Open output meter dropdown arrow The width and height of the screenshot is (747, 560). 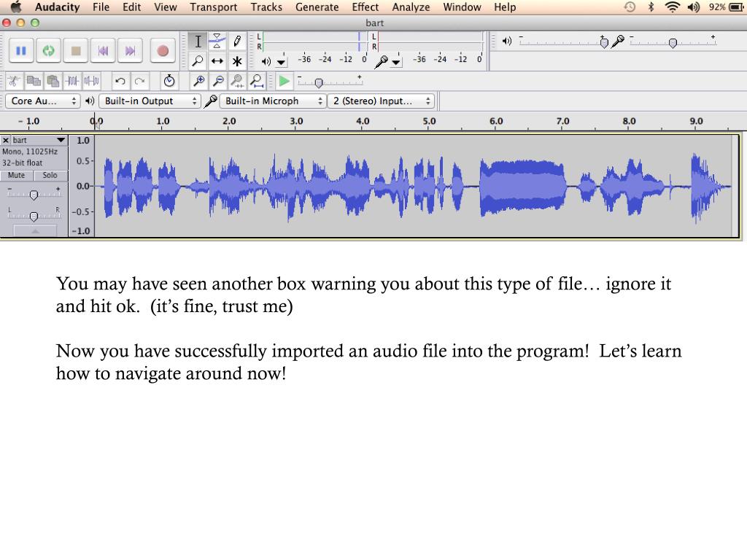282,62
